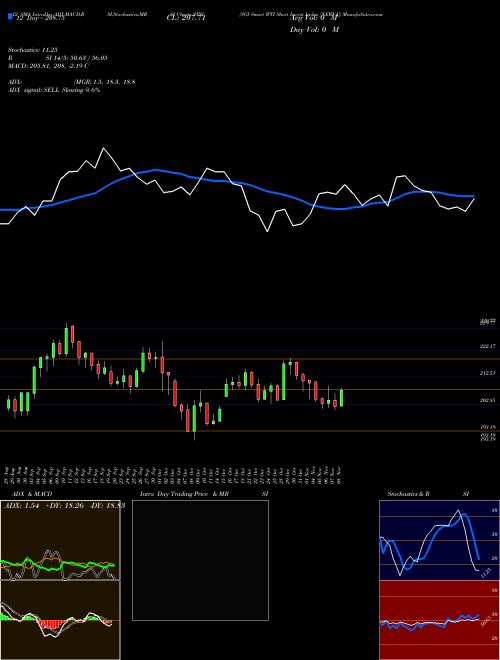
Task: Click the 'MACD: 205.81, 208, -2.19 C' line
Action: coord(48,66)
